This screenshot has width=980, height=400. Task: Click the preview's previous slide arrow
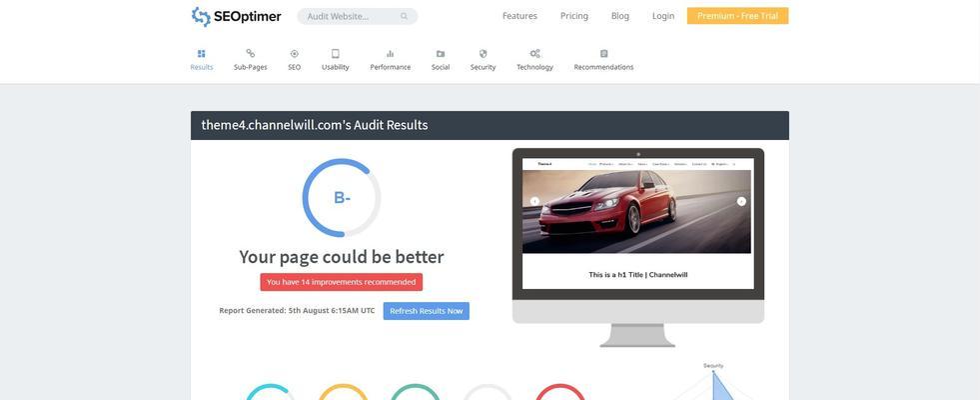(x=534, y=202)
